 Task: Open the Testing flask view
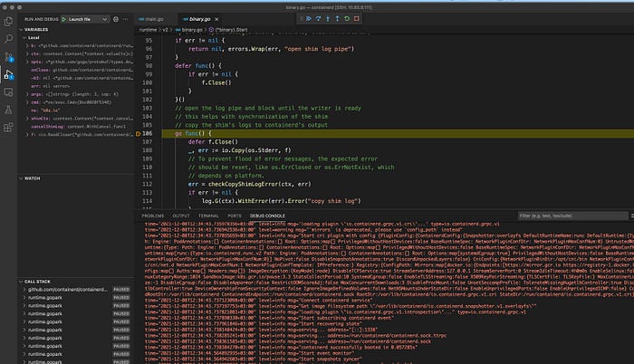tap(8, 110)
